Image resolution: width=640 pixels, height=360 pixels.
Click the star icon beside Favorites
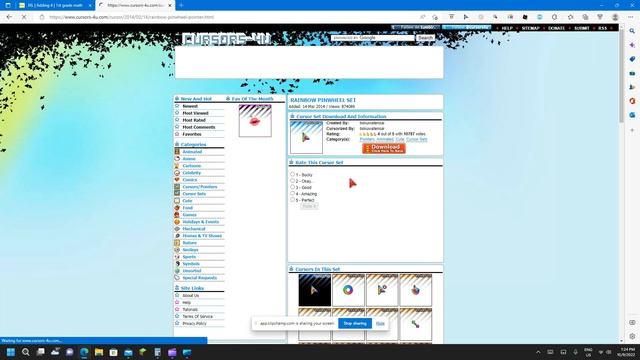(x=177, y=134)
